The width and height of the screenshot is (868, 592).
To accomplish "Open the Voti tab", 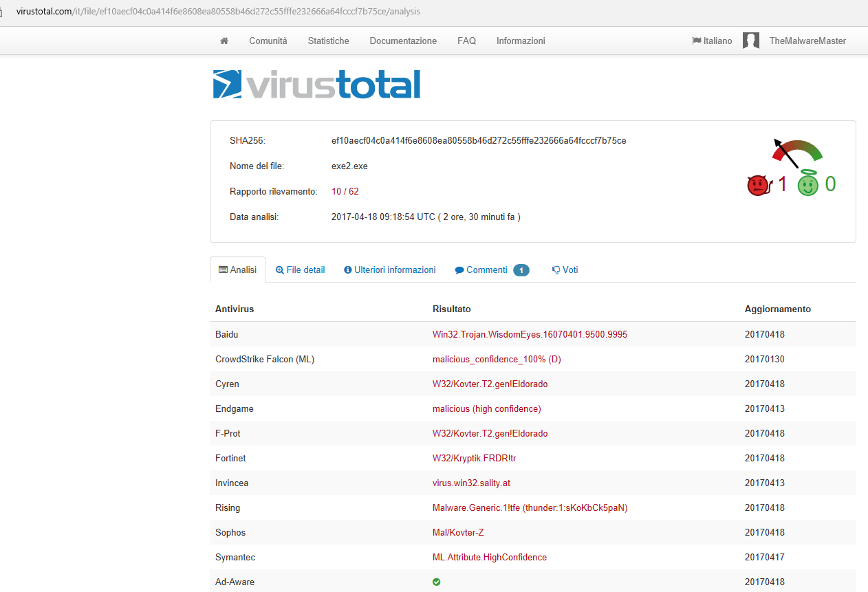I will 565,270.
